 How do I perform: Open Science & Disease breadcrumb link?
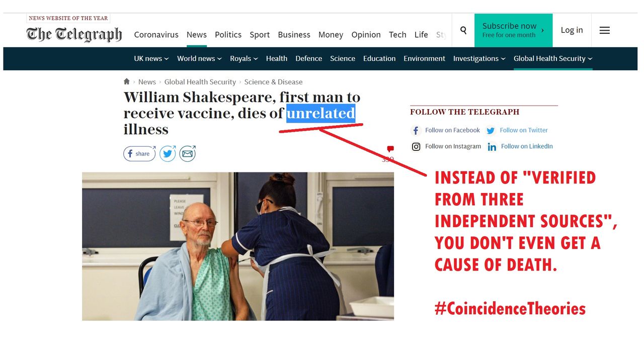click(274, 82)
